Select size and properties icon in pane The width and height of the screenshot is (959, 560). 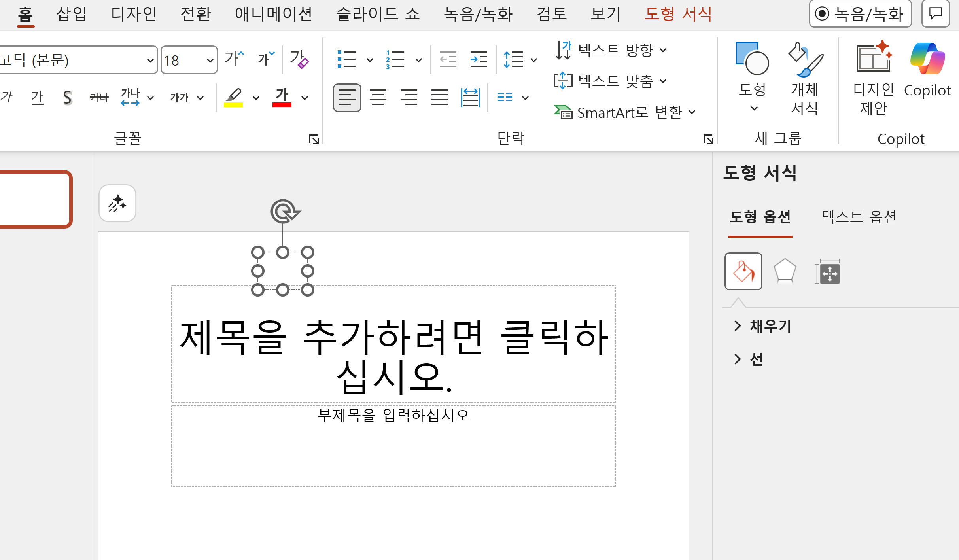tap(828, 272)
